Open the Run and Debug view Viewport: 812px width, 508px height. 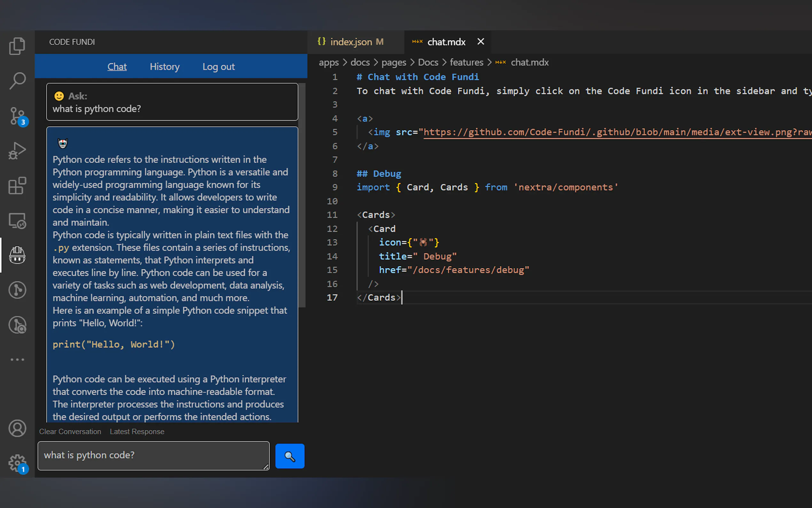coord(17,151)
